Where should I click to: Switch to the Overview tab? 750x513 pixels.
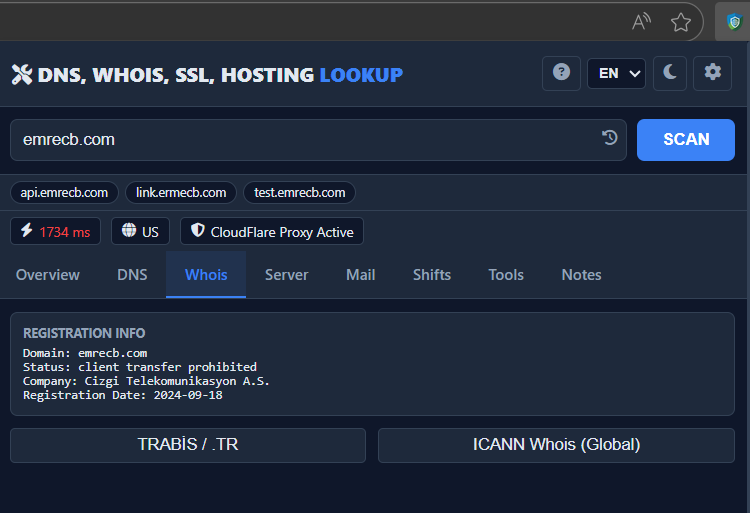[48, 274]
